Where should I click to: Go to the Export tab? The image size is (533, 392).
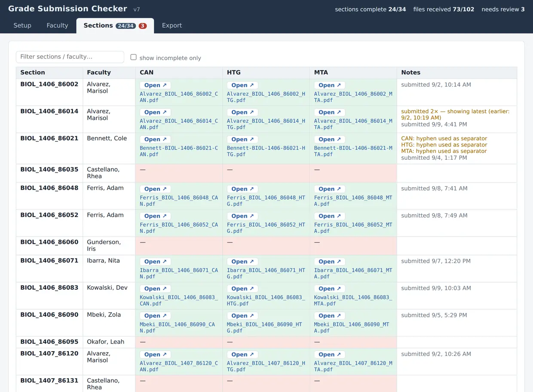[172, 25]
